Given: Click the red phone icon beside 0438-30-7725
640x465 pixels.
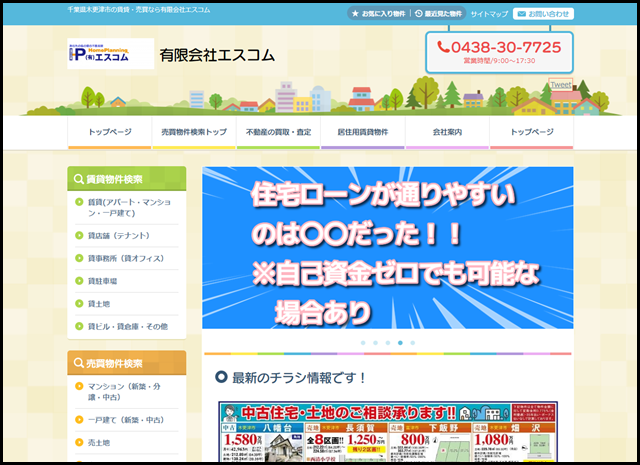Looking at the screenshot, I should coord(443,47).
